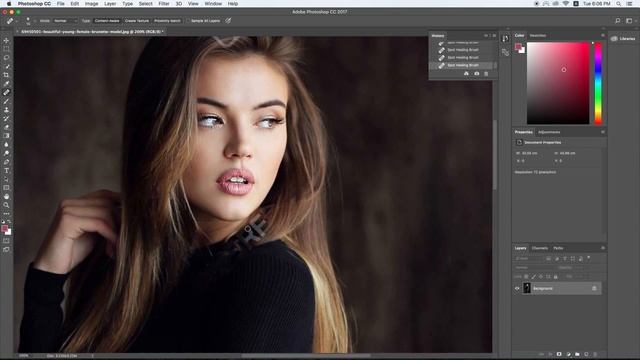This screenshot has height=360, width=640.
Task: Open the workspace switcher icon top right
Action: (x=629, y=21)
